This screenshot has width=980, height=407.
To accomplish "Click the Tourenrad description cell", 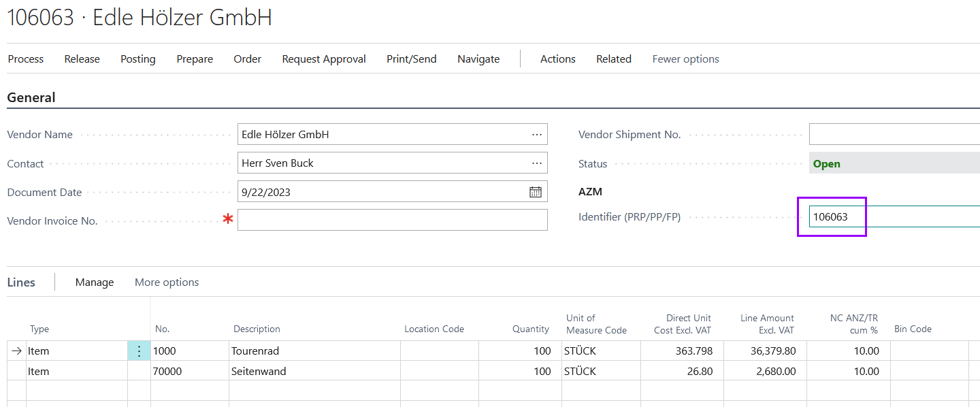I will (314, 351).
